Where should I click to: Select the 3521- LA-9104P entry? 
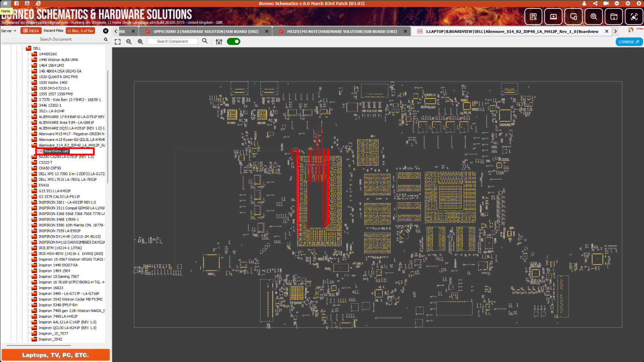click(x=52, y=111)
